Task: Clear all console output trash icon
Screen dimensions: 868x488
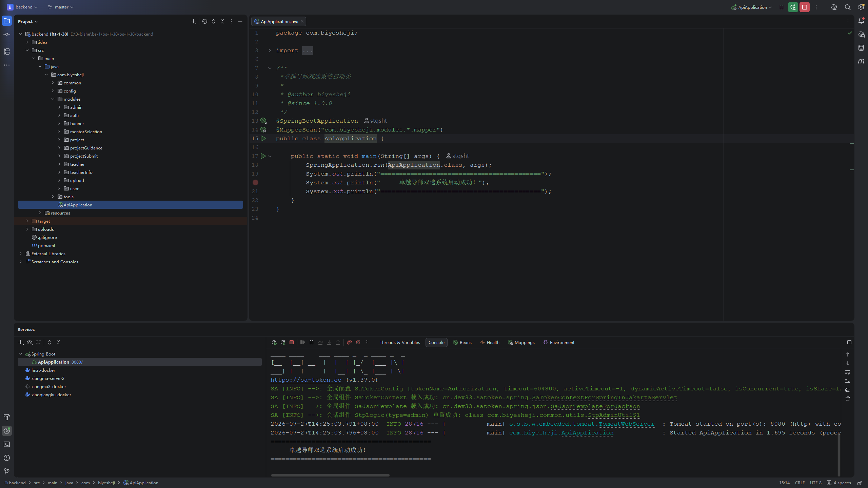Action: [x=848, y=399]
